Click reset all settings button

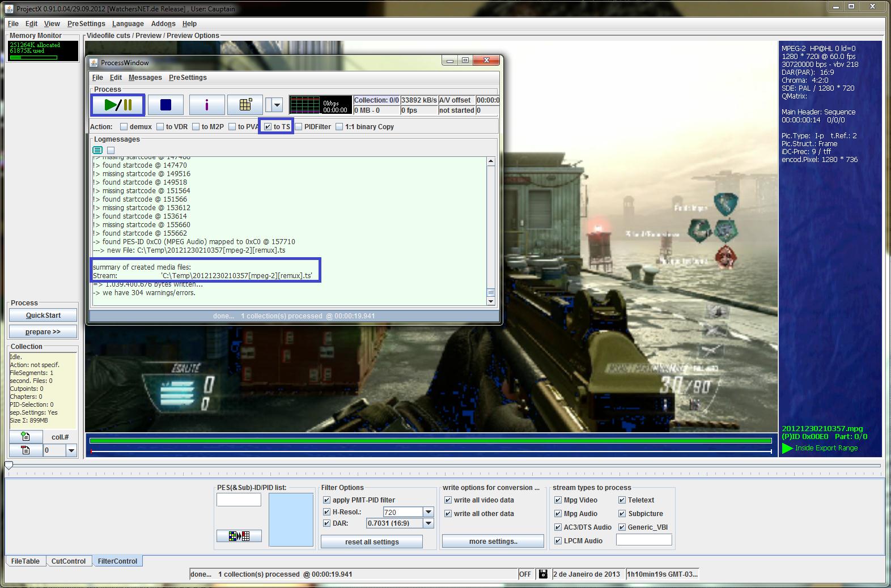point(372,542)
